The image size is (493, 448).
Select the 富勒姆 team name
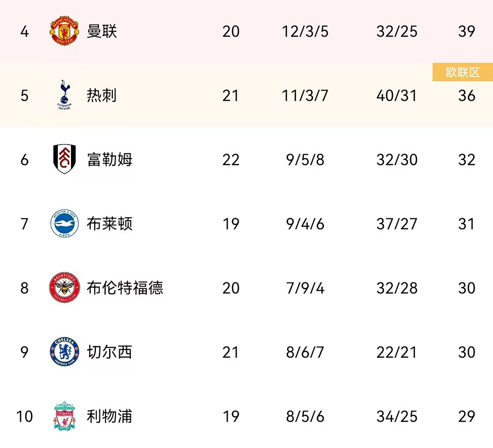click(110, 160)
